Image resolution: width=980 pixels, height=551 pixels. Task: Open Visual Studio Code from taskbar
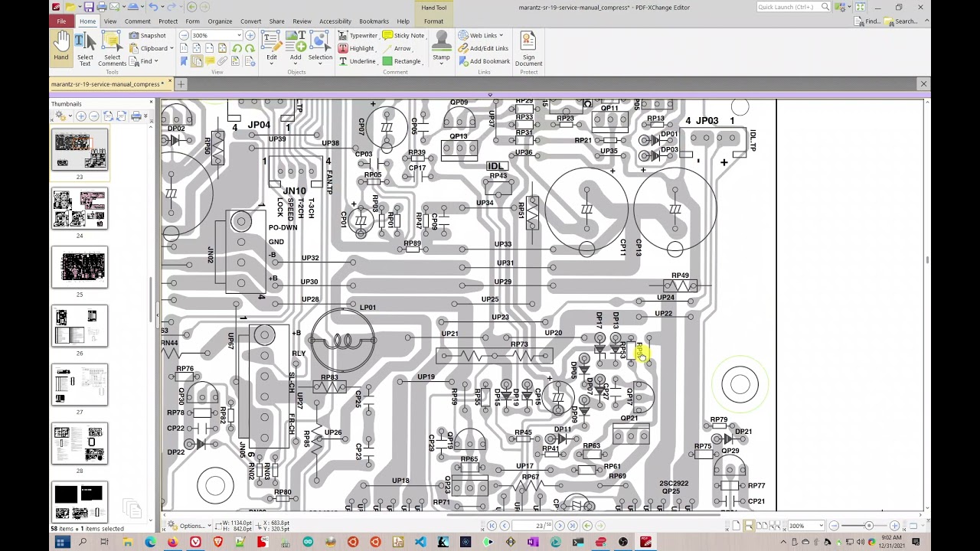click(420, 542)
